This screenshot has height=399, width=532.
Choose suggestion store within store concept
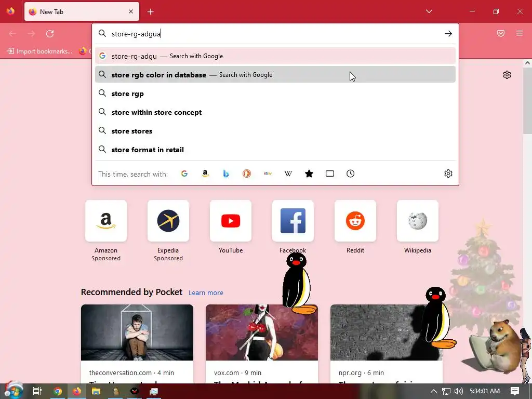coord(275,112)
